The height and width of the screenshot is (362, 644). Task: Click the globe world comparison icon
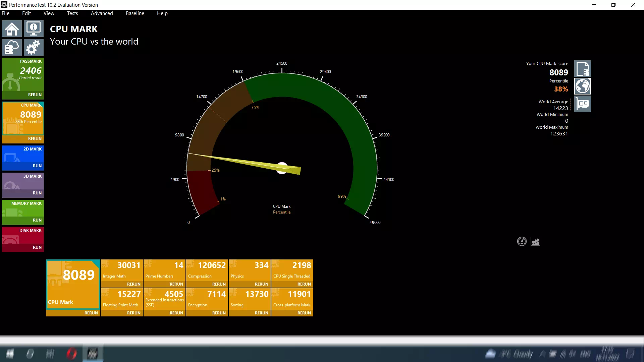582,86
